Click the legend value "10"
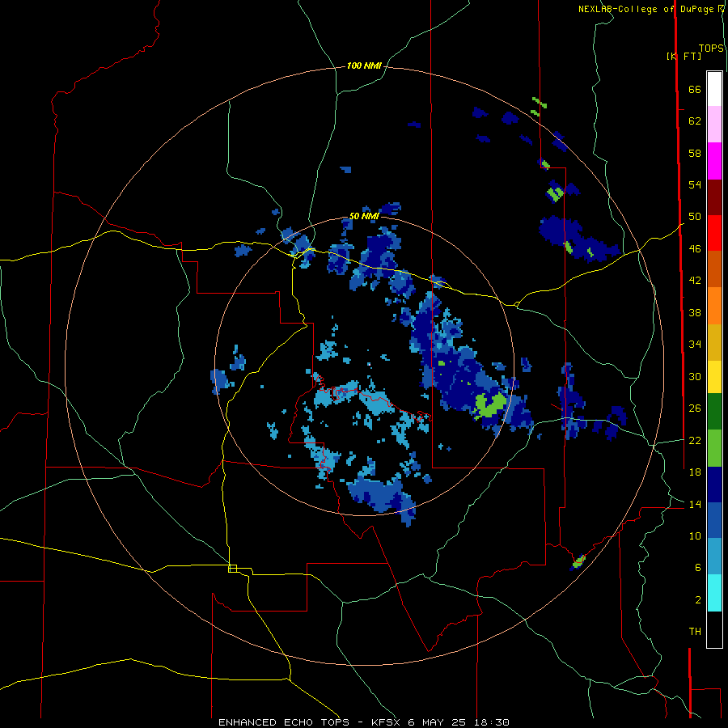Image resolution: width=728 pixels, height=728 pixels. click(x=695, y=536)
